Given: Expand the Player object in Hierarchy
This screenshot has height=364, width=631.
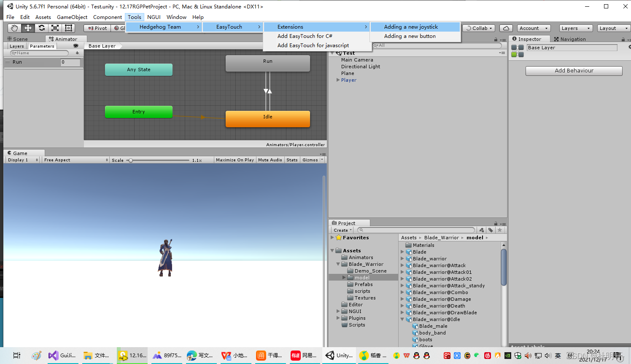Looking at the screenshot, I should point(338,80).
